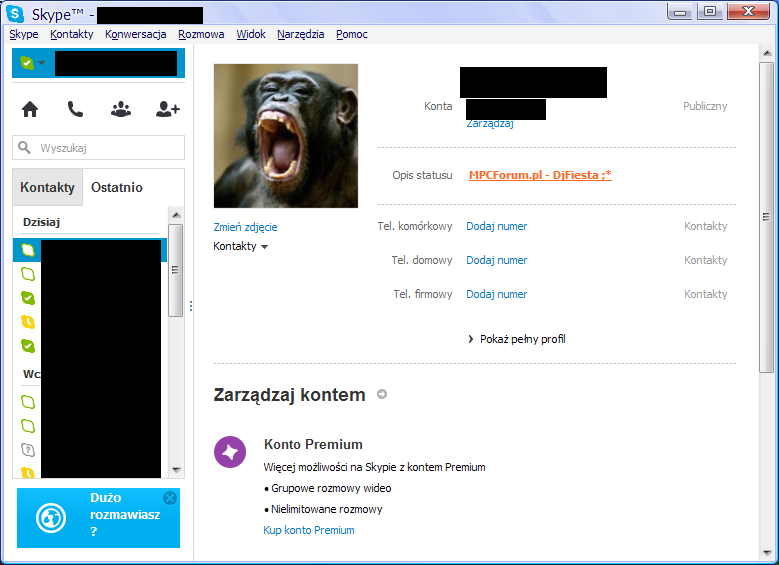The width and height of the screenshot is (779, 565).
Task: Click the purple Premium star icon
Action: point(230,452)
